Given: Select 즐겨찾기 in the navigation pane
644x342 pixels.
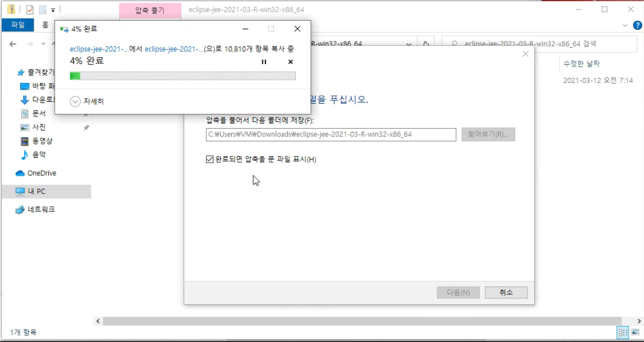Looking at the screenshot, I should [x=35, y=73].
